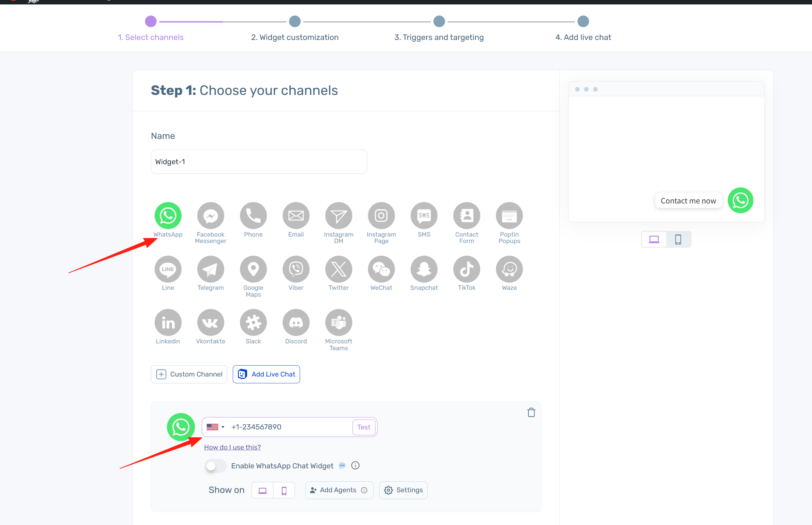Toggle desktop display in Show on
This screenshot has height=525, width=812.
(262, 491)
